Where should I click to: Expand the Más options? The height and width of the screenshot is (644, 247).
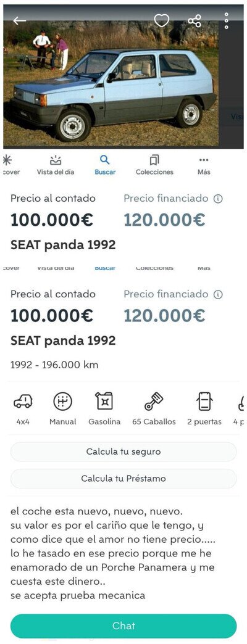204,165
